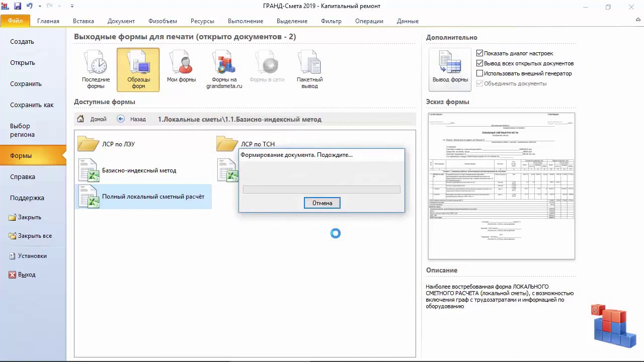Choose Сохранить in File menu

point(26,84)
